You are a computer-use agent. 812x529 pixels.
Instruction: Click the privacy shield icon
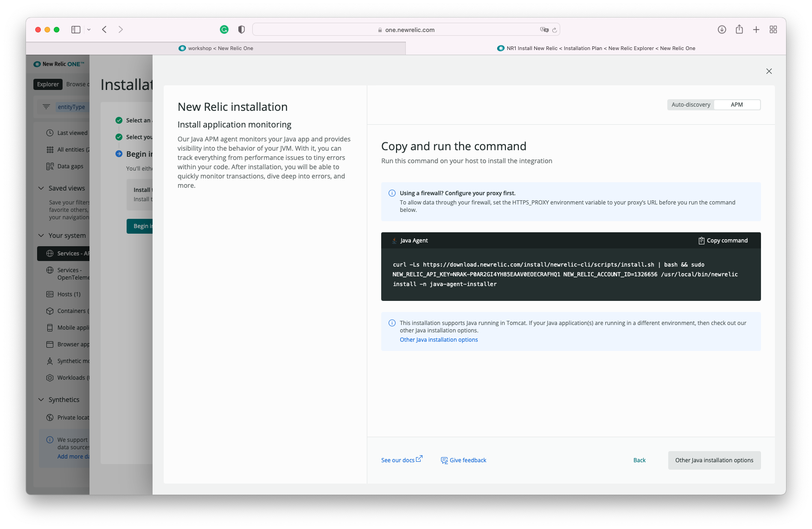(242, 30)
